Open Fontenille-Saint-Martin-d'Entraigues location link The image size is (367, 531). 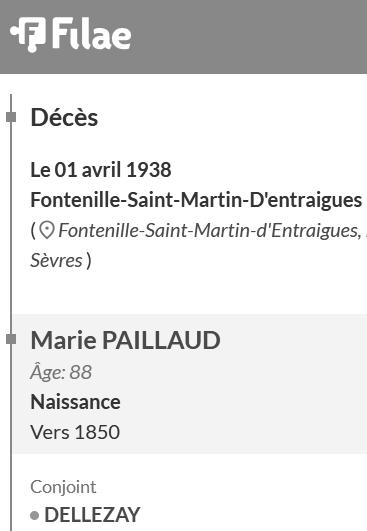(209, 231)
